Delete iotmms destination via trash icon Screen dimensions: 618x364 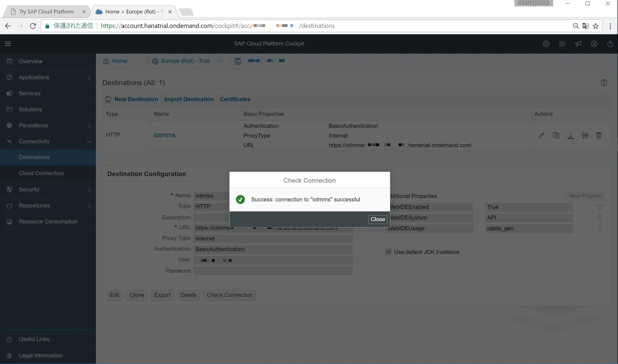point(599,135)
